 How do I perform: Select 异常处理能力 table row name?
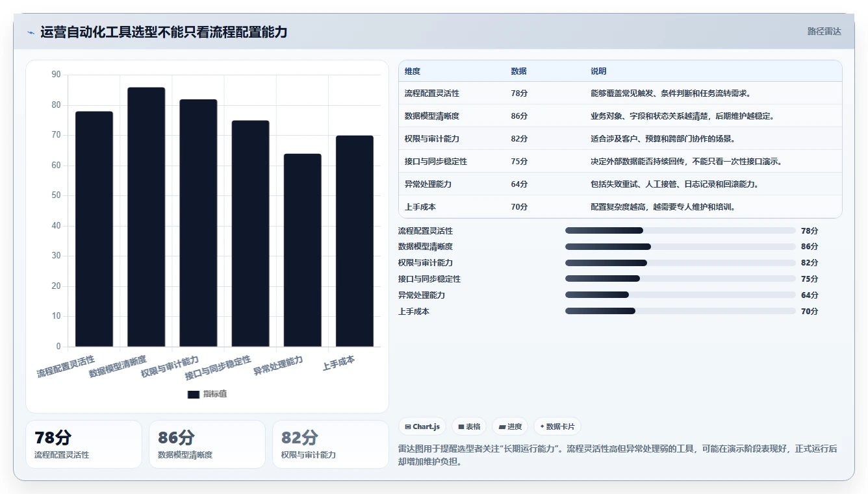coord(428,184)
